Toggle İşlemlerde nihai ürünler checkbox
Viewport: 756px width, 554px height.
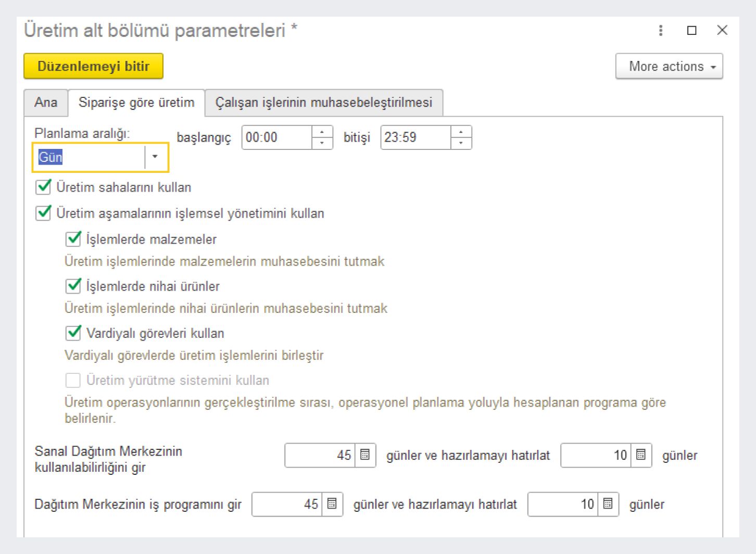[x=73, y=286]
